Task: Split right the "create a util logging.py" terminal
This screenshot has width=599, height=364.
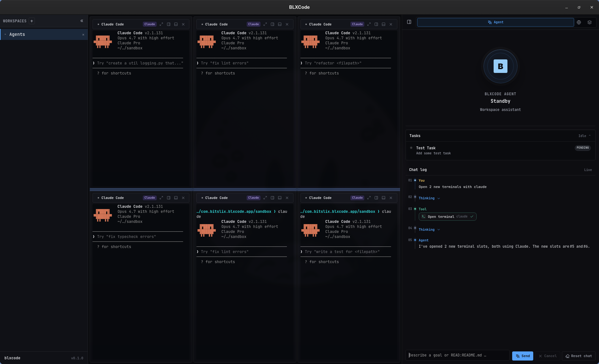Action: click(169, 24)
